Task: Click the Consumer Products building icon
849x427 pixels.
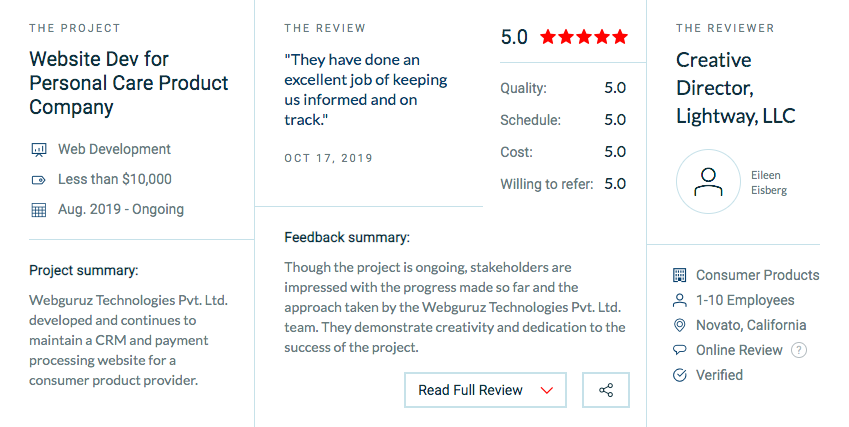Action: (680, 275)
